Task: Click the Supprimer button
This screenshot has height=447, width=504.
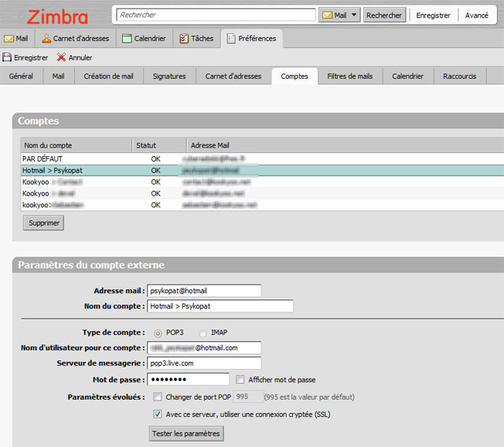Action: click(x=44, y=223)
